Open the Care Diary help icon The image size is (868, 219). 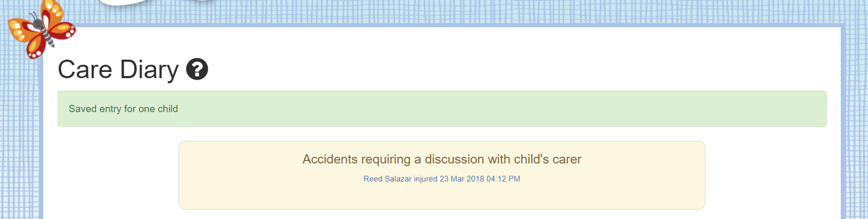[197, 69]
